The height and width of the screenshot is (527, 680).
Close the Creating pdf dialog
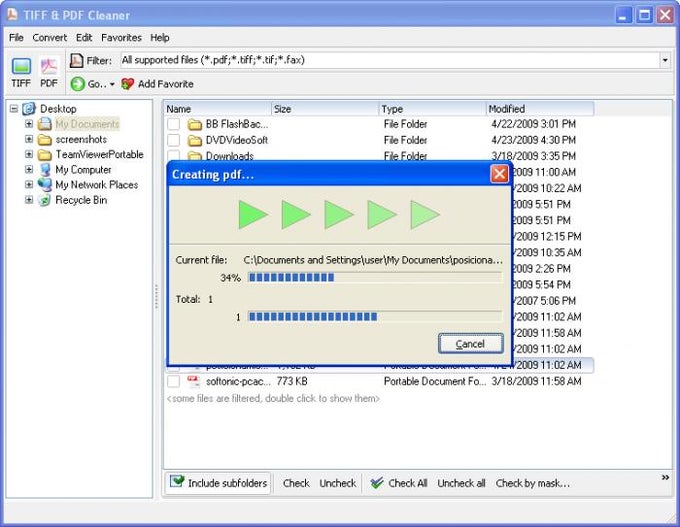499,174
